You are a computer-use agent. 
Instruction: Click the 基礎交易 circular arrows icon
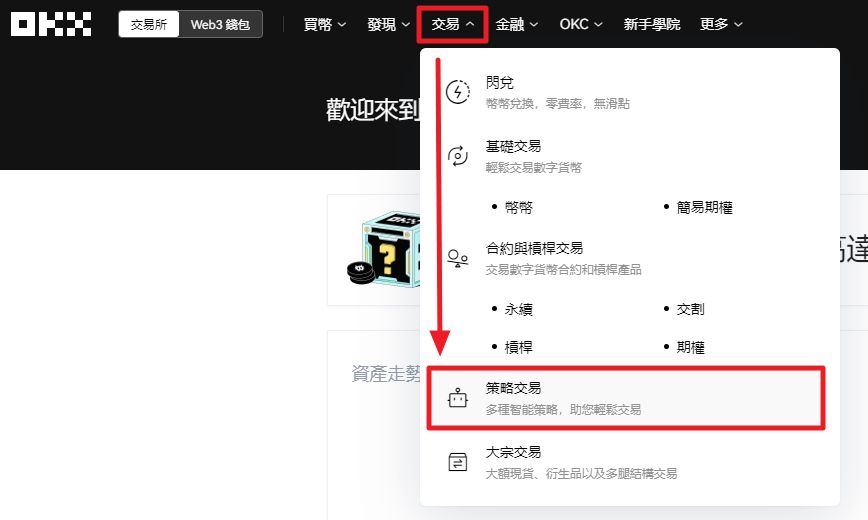pos(457,155)
